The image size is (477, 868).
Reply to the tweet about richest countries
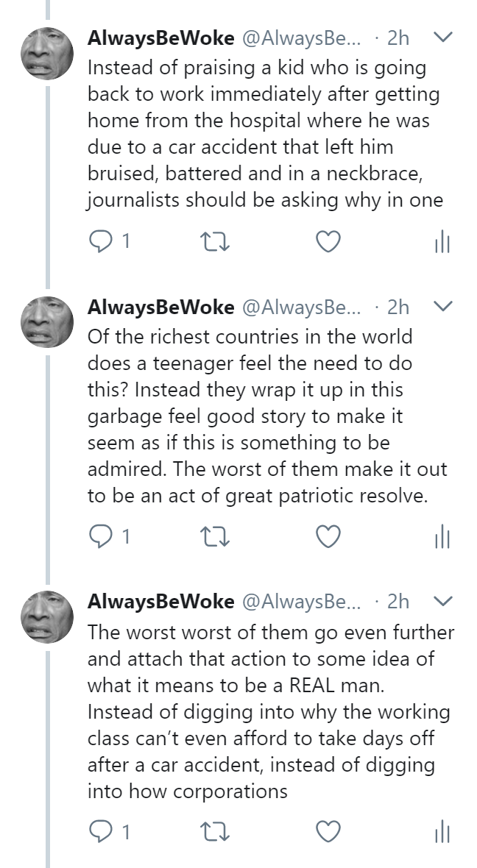(x=99, y=537)
